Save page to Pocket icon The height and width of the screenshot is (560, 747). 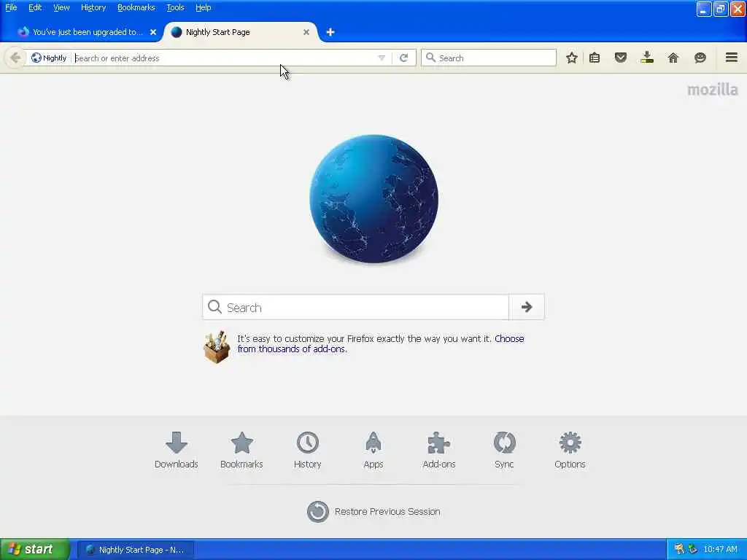click(620, 58)
